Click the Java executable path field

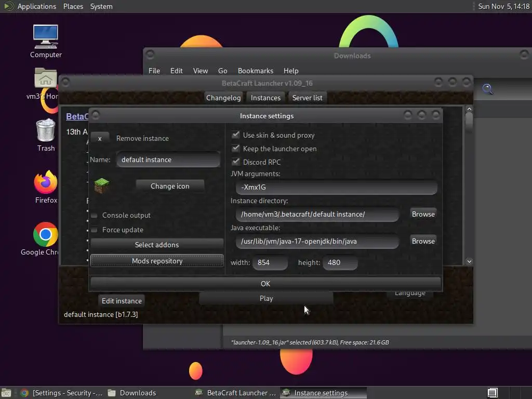tap(317, 241)
